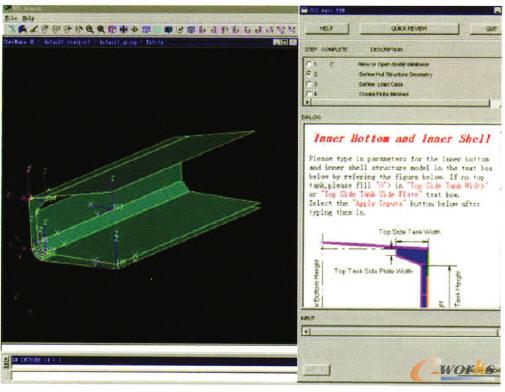Image resolution: width=505 pixels, height=392 pixels.
Task: Click the QUIT button
Action: [x=487, y=28]
